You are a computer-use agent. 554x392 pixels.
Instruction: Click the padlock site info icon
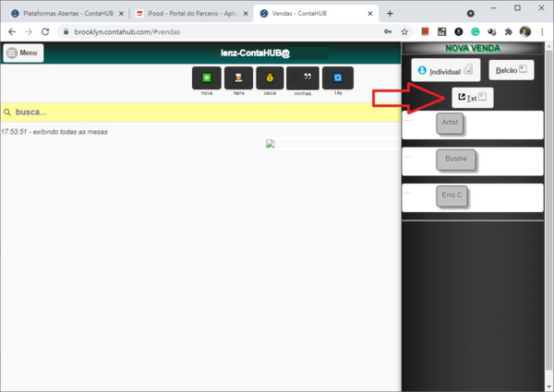66,31
